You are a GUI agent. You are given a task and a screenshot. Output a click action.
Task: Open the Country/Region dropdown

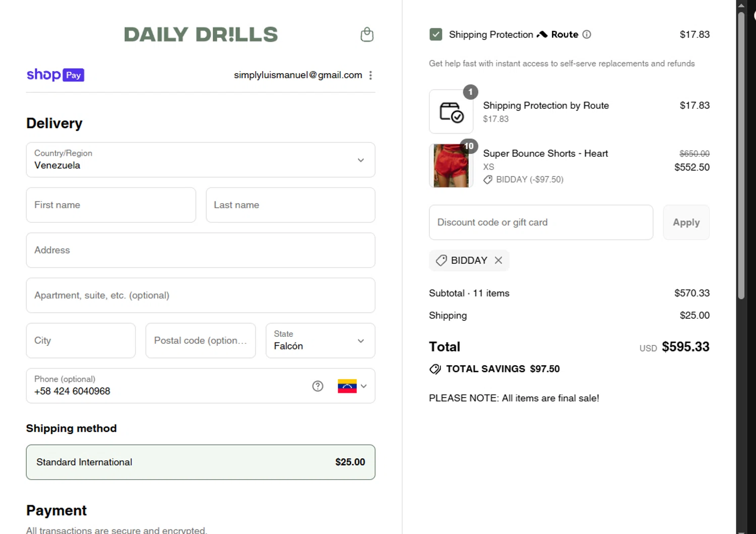tap(201, 160)
